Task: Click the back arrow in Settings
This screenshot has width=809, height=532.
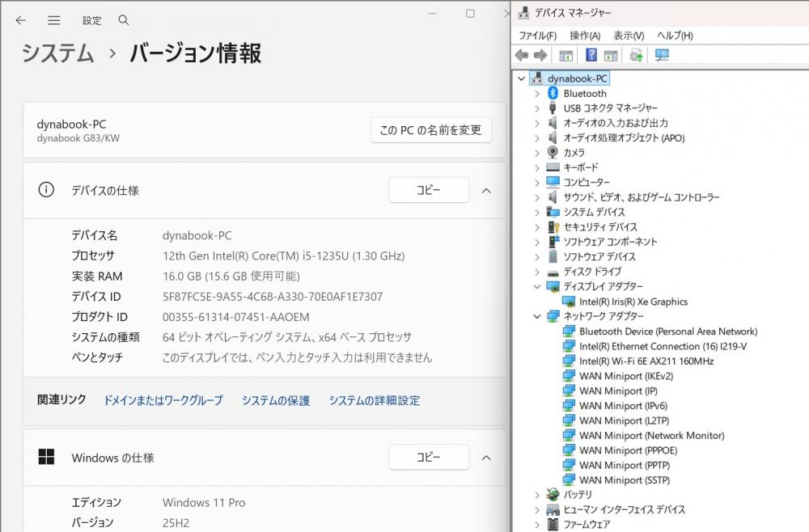Action: [21, 20]
